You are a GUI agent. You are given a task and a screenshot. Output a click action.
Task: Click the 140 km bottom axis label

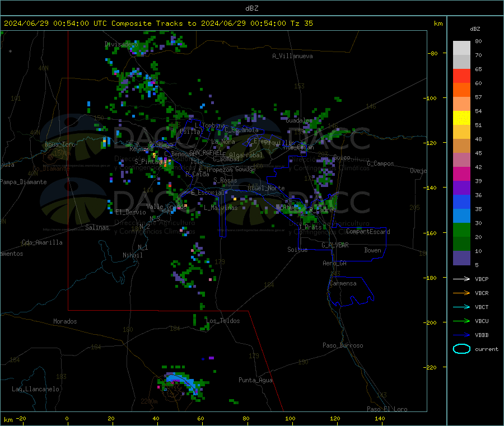click(x=380, y=419)
